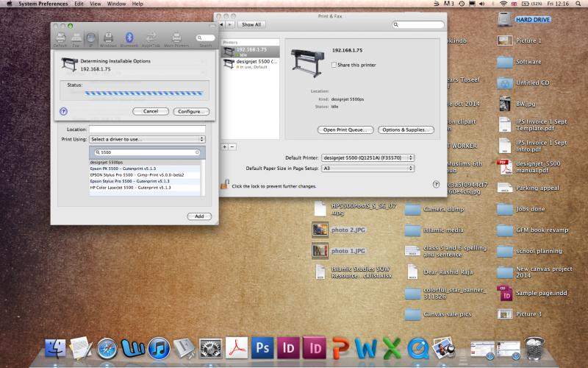Screen dimensions: 588x368
Task: Click the Location input field
Action: coord(147,130)
